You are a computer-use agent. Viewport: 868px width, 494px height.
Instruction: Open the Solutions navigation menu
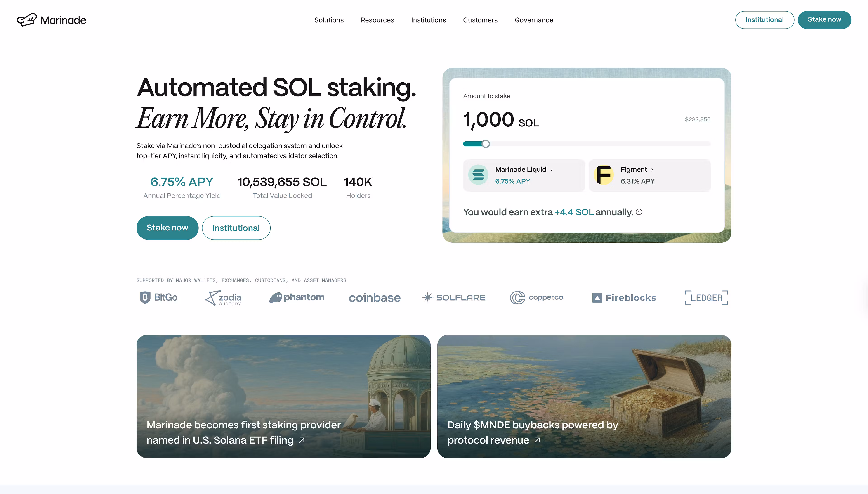tap(329, 20)
